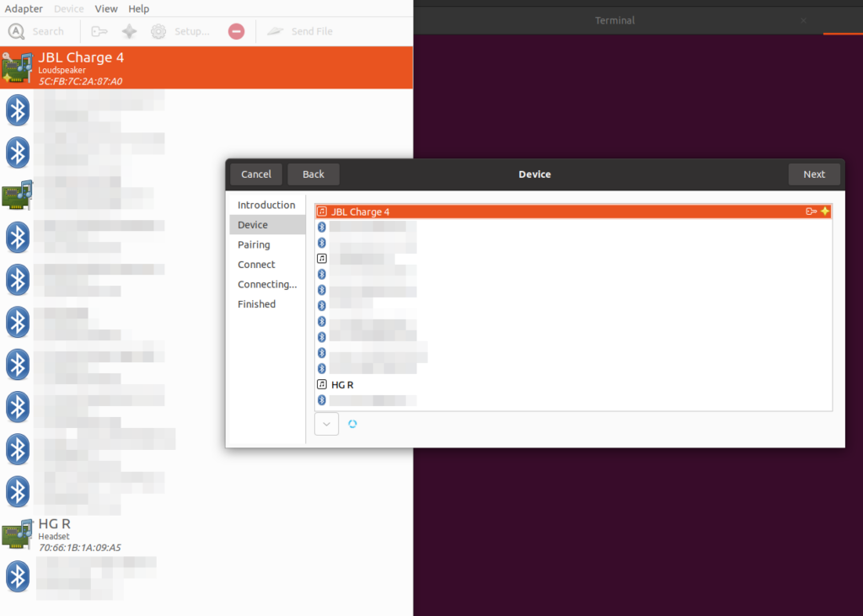
Task: Select the Introduction step in the sidebar
Action: coord(267,205)
